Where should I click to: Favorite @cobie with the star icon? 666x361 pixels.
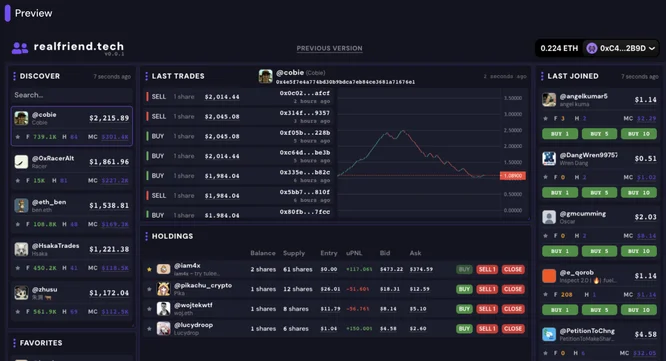tap(17, 137)
